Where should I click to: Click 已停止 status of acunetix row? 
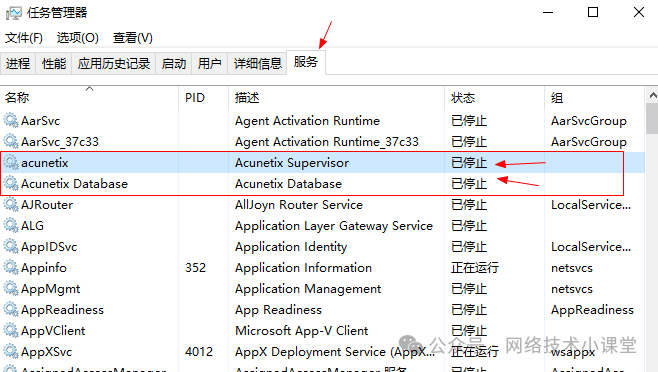[x=469, y=163]
